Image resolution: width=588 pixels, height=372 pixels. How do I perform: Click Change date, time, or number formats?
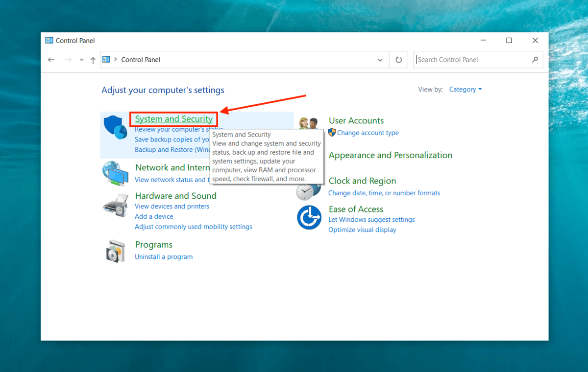384,193
